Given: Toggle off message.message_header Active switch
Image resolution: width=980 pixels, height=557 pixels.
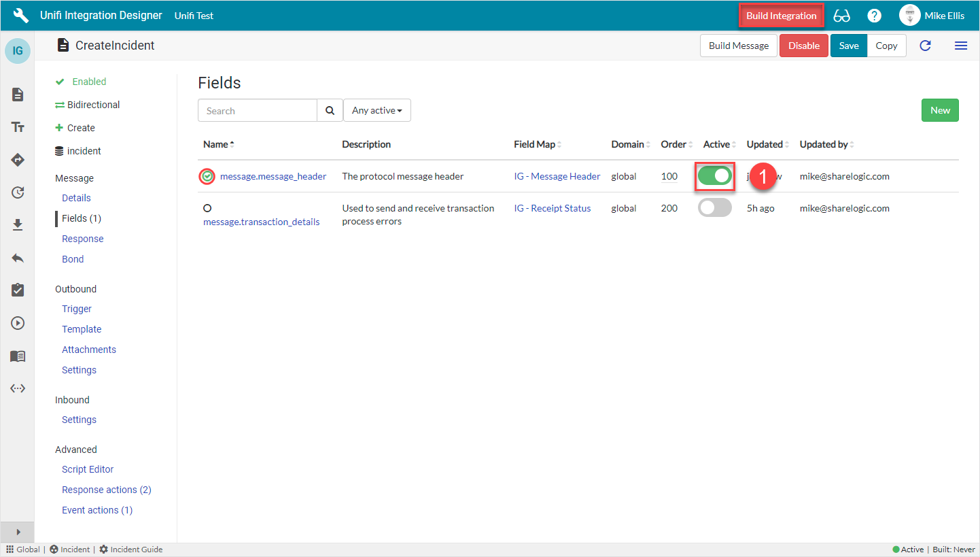Looking at the screenshot, I should pos(715,176).
